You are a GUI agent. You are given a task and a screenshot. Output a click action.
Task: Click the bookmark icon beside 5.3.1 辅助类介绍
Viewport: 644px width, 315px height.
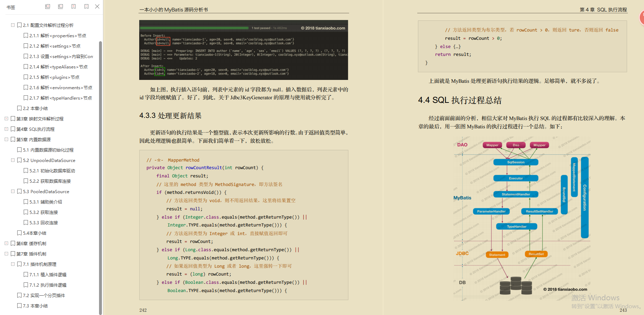(x=26, y=202)
